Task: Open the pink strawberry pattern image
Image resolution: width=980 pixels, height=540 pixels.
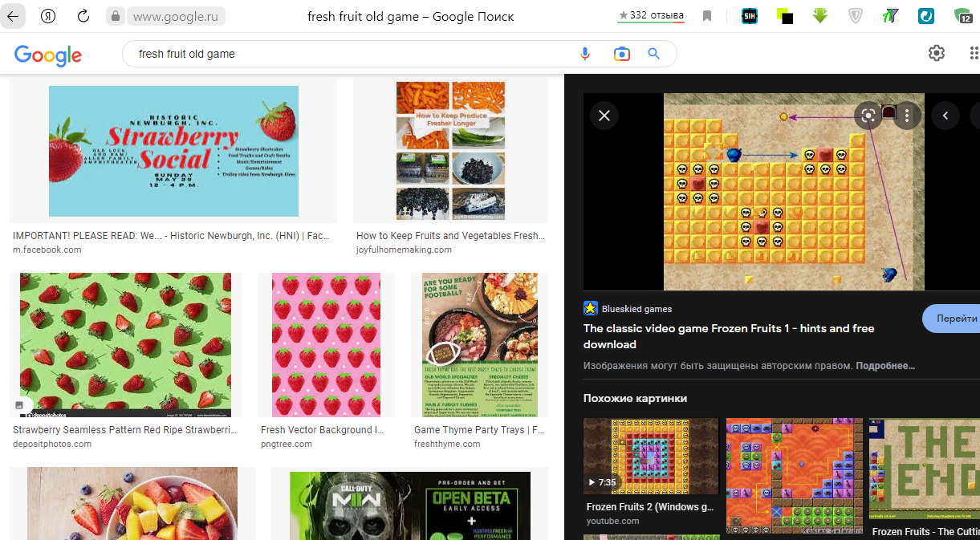Action: pos(326,345)
